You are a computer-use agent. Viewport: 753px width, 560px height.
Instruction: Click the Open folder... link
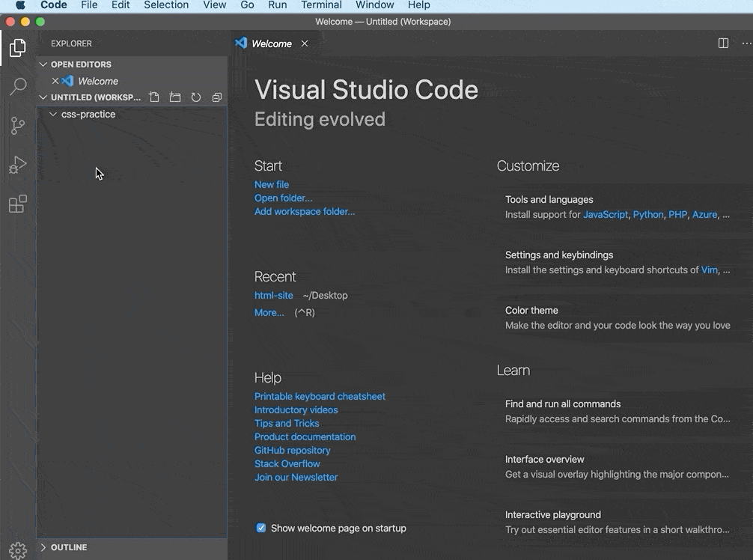click(283, 198)
